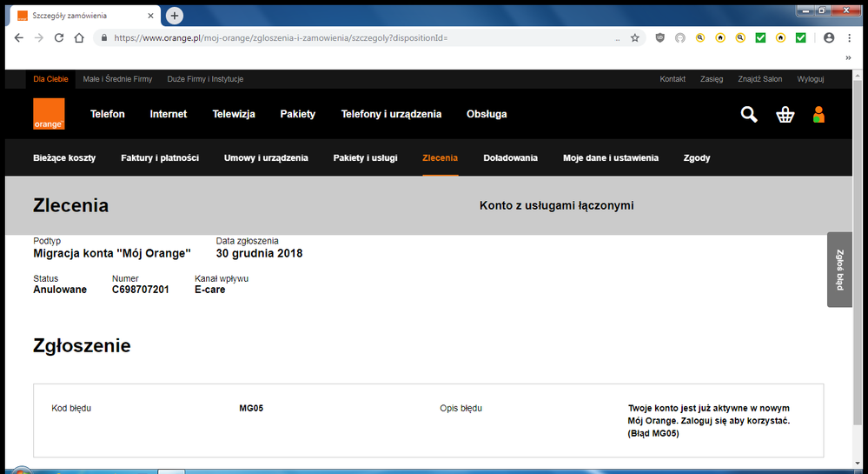Click the gray arc extension icon
Image resolution: width=868 pixels, height=474 pixels.
(x=679, y=37)
